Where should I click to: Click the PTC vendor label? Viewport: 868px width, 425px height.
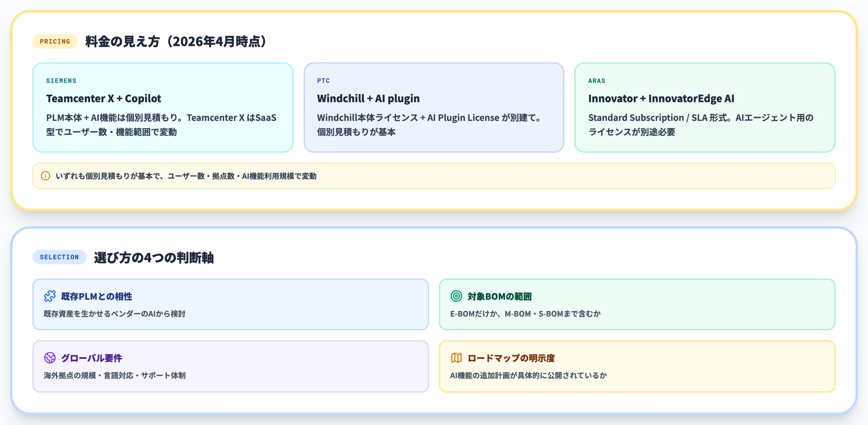(323, 81)
